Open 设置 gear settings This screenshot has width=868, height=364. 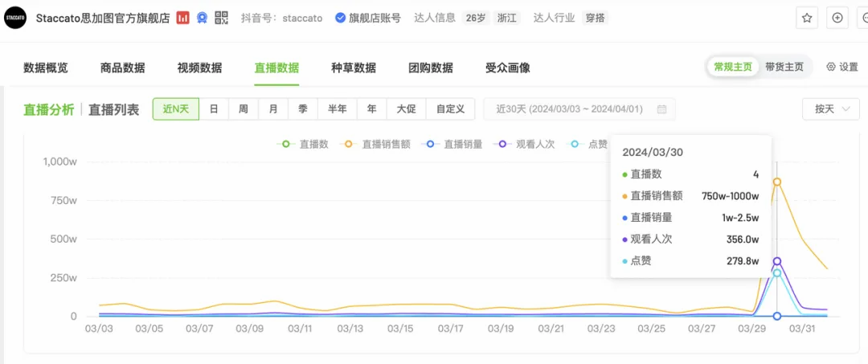[x=842, y=67]
